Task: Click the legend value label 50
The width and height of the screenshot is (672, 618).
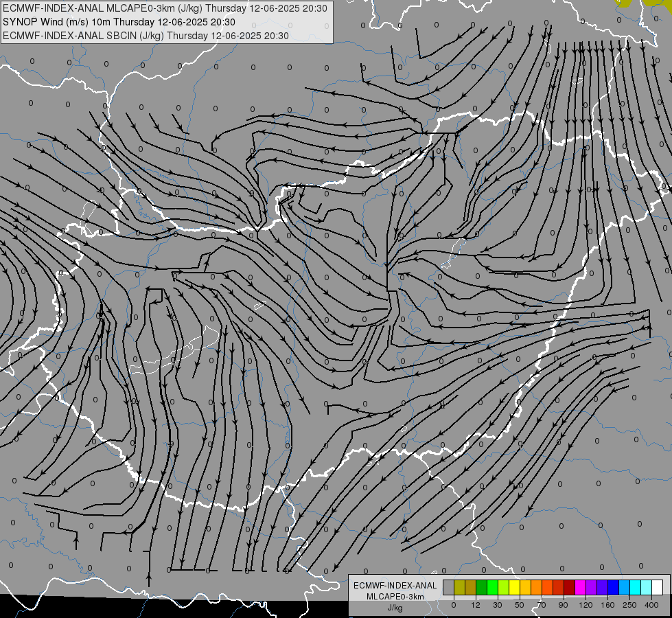Action: point(520,605)
